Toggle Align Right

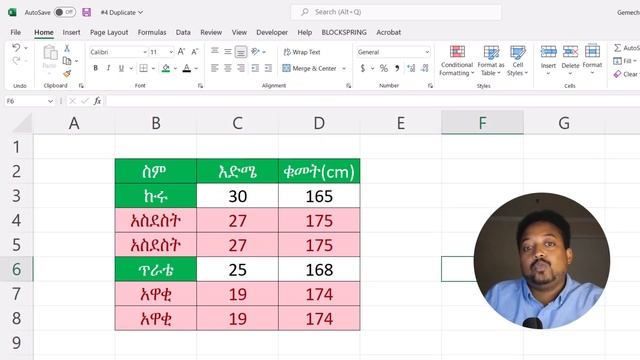tap(241, 68)
